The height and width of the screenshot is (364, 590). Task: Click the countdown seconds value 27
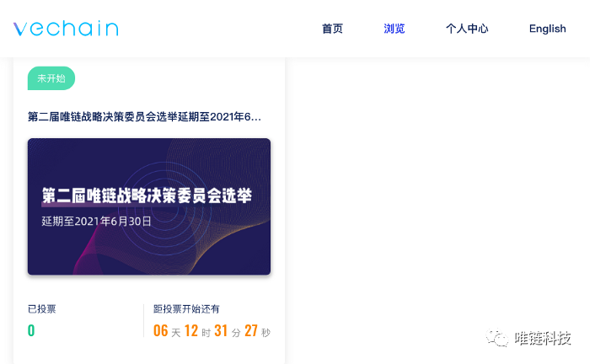pyautogui.click(x=251, y=331)
